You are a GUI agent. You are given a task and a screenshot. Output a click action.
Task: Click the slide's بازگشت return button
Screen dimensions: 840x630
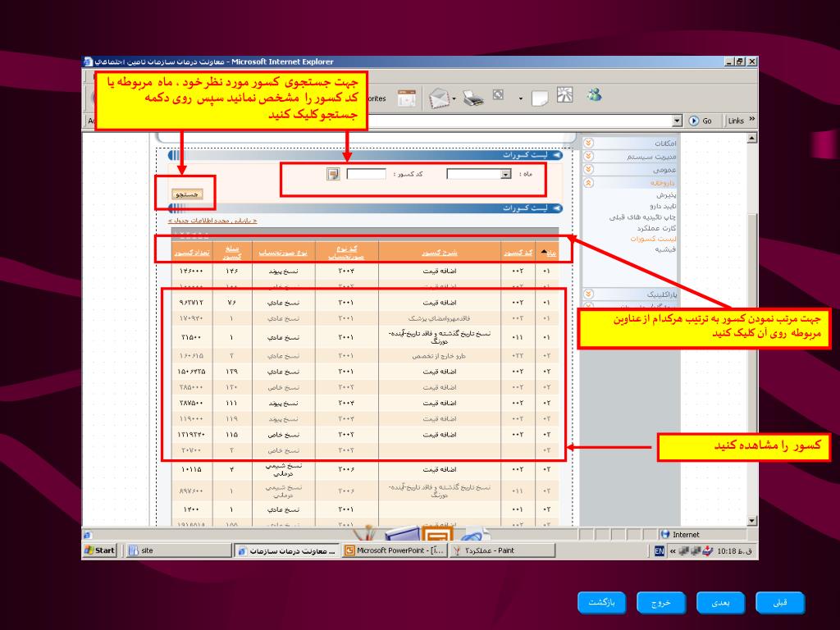tap(601, 603)
